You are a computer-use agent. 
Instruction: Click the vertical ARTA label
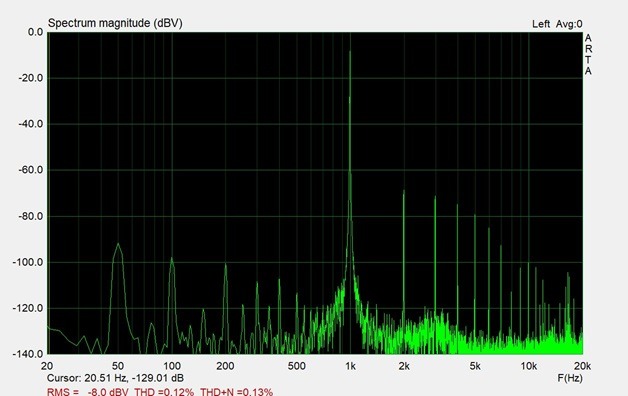pyautogui.click(x=588, y=54)
